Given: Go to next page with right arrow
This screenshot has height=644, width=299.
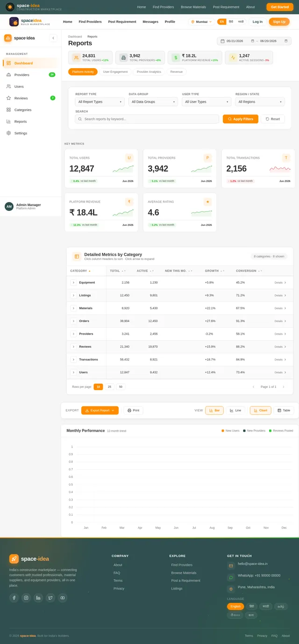Looking at the screenshot, I should (x=283, y=387).
